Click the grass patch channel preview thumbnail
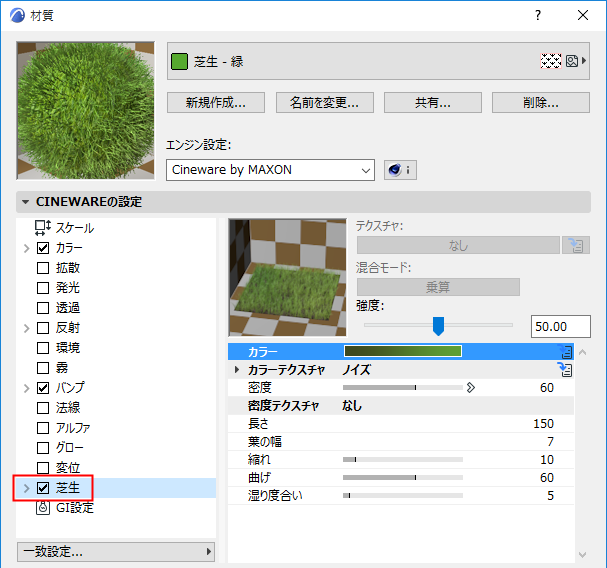Viewport: 607px width, 568px height. point(288,278)
